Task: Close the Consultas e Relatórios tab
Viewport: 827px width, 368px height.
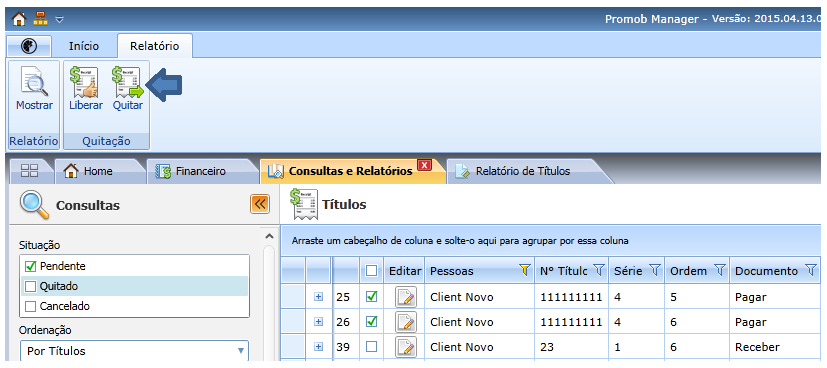Action: point(424,165)
